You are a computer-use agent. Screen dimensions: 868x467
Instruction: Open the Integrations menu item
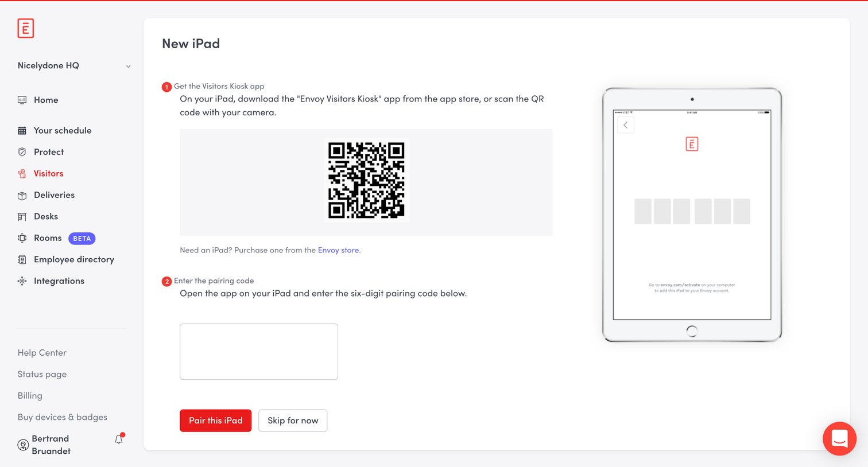click(x=59, y=281)
